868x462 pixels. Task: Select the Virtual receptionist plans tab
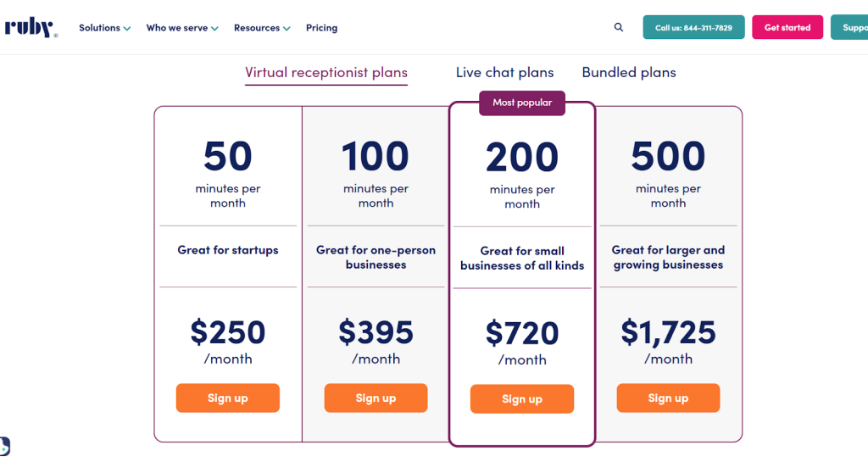[x=326, y=73]
